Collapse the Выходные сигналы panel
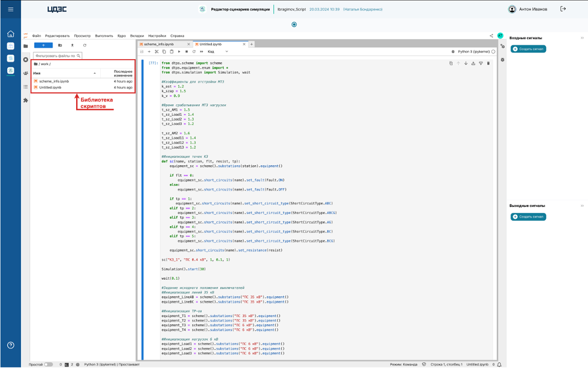The width and height of the screenshot is (588, 369). [x=582, y=206]
